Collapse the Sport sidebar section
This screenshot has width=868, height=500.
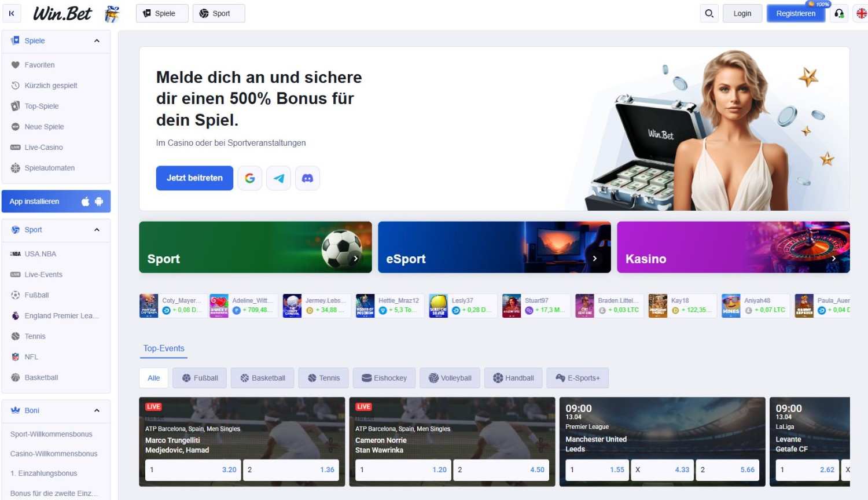pos(96,229)
